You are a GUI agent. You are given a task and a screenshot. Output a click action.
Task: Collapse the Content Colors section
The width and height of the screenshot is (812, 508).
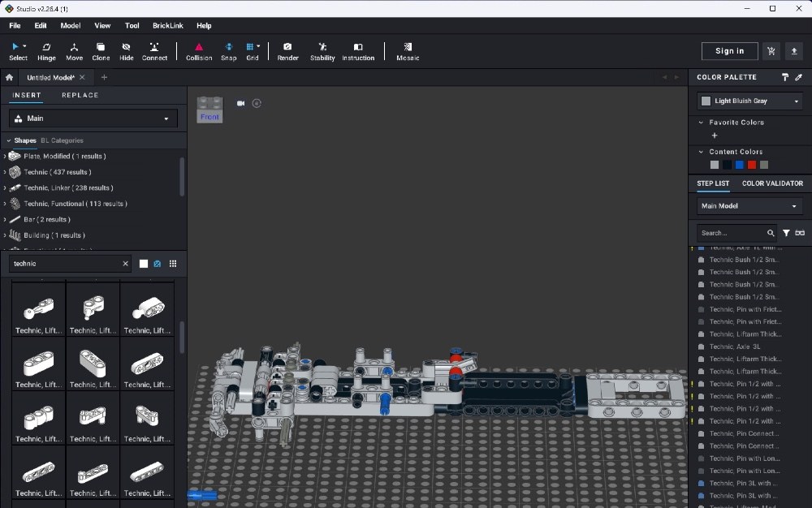[701, 152]
